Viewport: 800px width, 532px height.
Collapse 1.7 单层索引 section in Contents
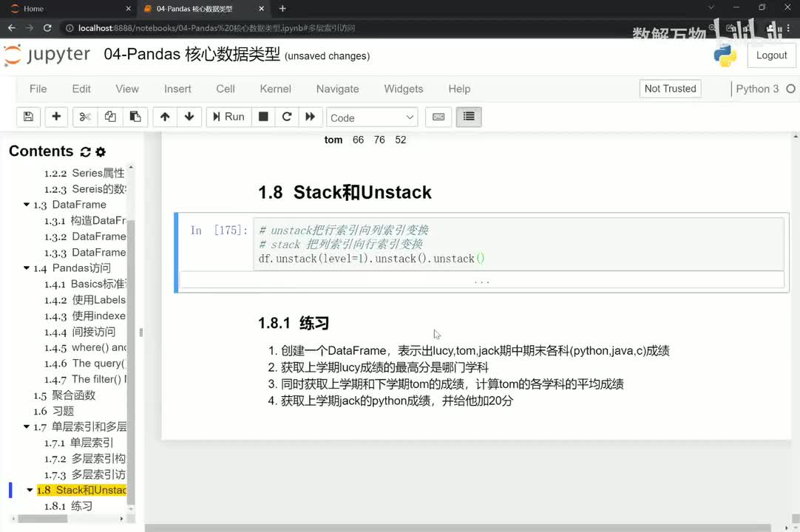[27, 426]
